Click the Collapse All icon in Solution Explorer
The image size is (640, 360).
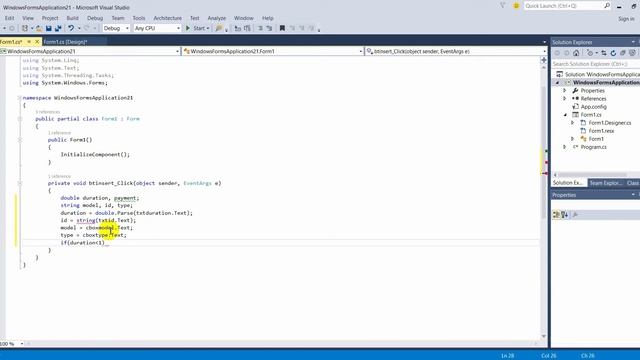(622, 53)
